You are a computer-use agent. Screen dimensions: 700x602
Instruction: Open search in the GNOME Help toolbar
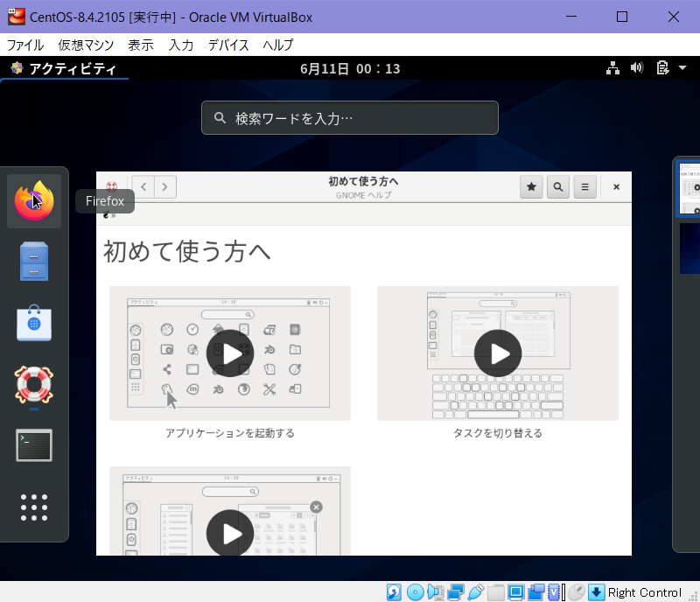tap(557, 186)
